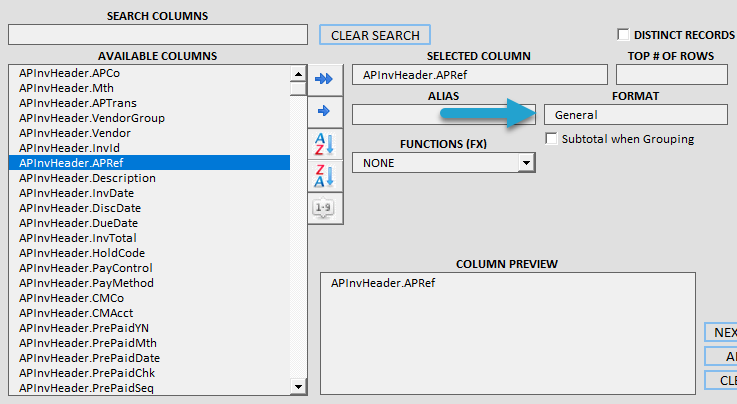The height and width of the screenshot is (404, 737).
Task: Add all columns with double-arrow icon
Action: [325, 79]
